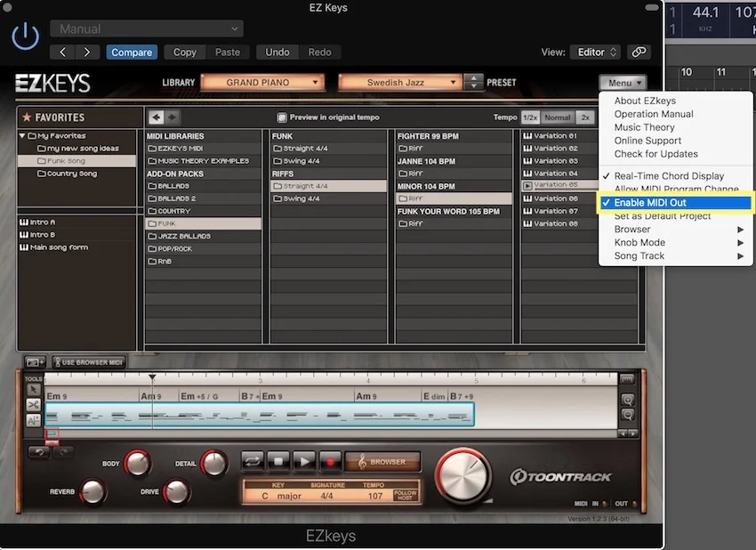Click the Undo button in header
The width and height of the screenshot is (756, 550).
(277, 53)
